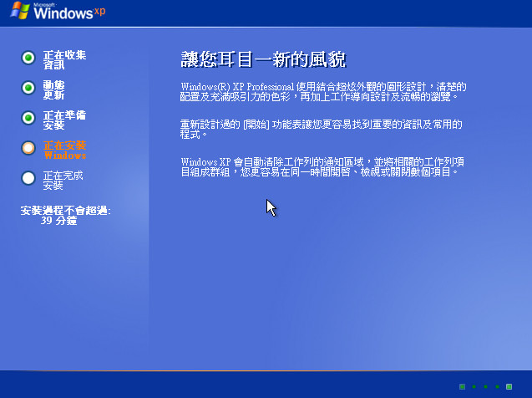This screenshot has height=398, width=532.
Task: Click the green indicator beside 動態更新
Action: coord(28,88)
